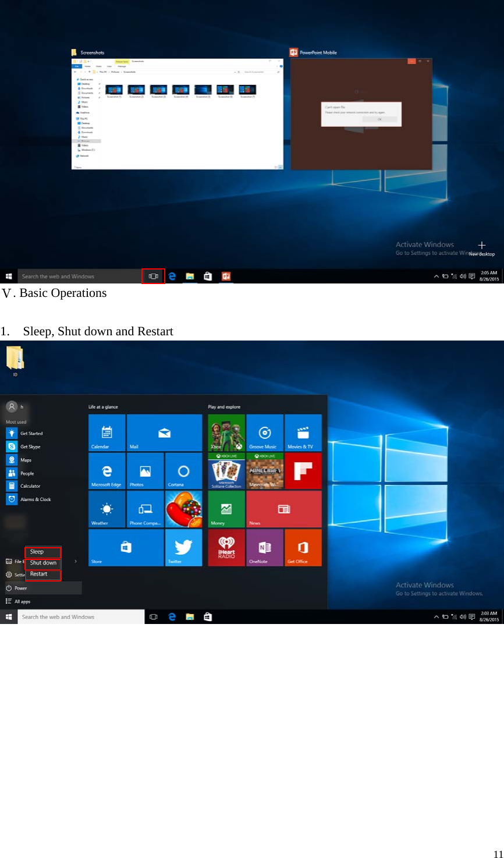
Task: Click the 2:03 AM clock in tray
Action: click(x=489, y=616)
